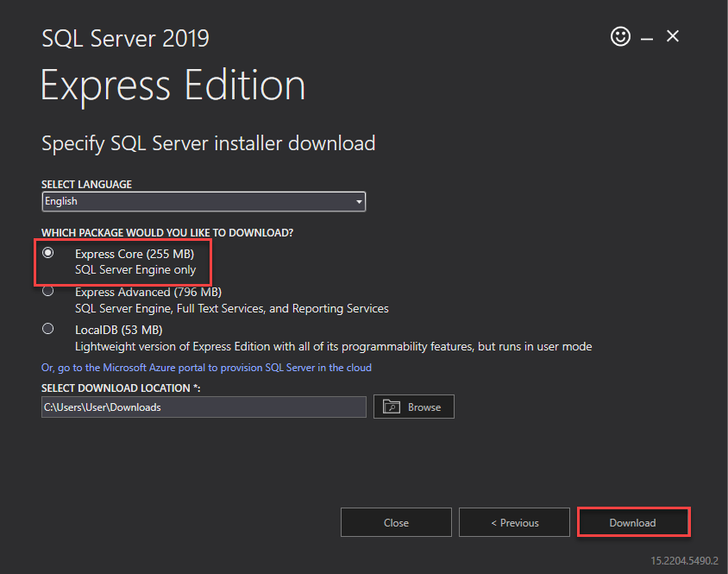
Task: Click the Express Advanced (796 MB) label
Action: (148, 293)
